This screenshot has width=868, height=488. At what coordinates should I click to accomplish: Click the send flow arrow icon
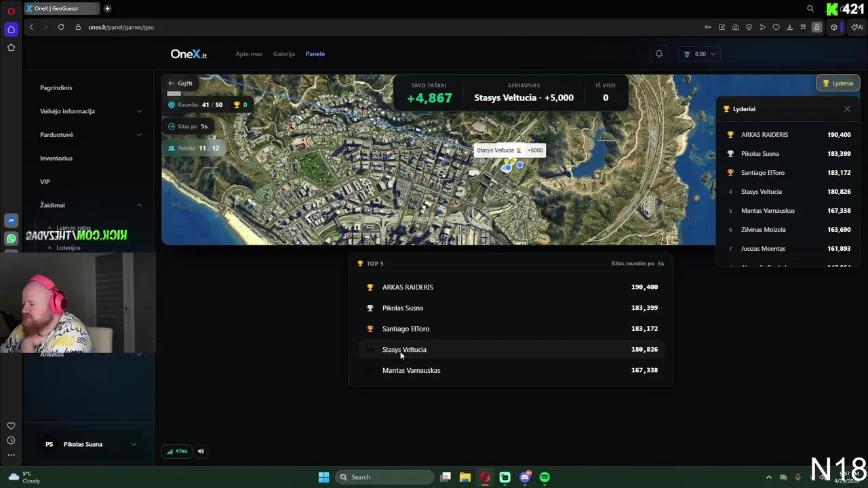click(x=762, y=27)
